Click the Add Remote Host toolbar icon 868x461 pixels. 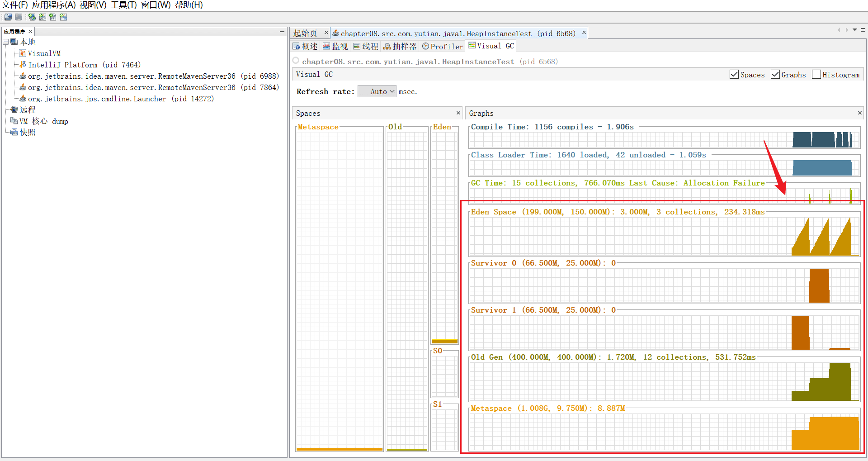tap(32, 17)
